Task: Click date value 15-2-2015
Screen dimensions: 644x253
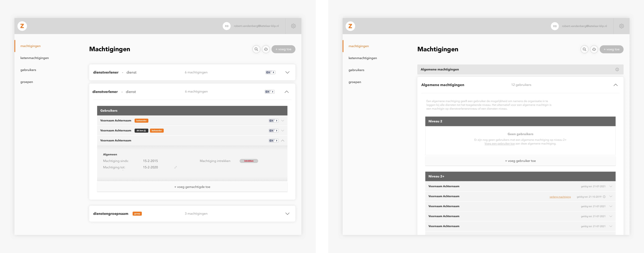Action: pyautogui.click(x=150, y=161)
